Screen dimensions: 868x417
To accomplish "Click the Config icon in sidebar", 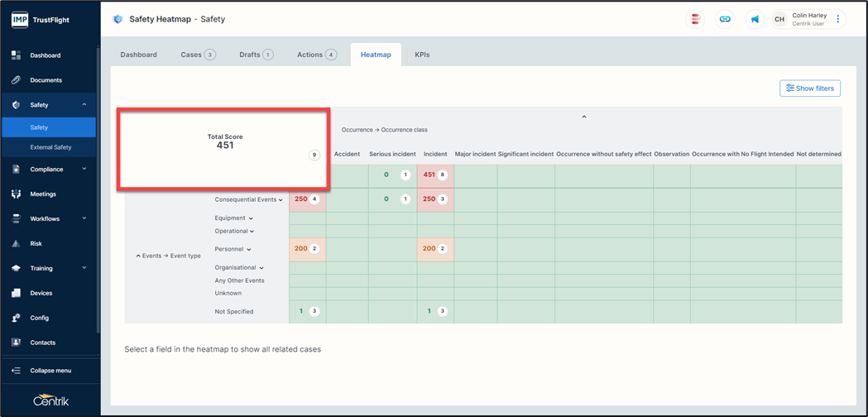I will click(x=16, y=318).
